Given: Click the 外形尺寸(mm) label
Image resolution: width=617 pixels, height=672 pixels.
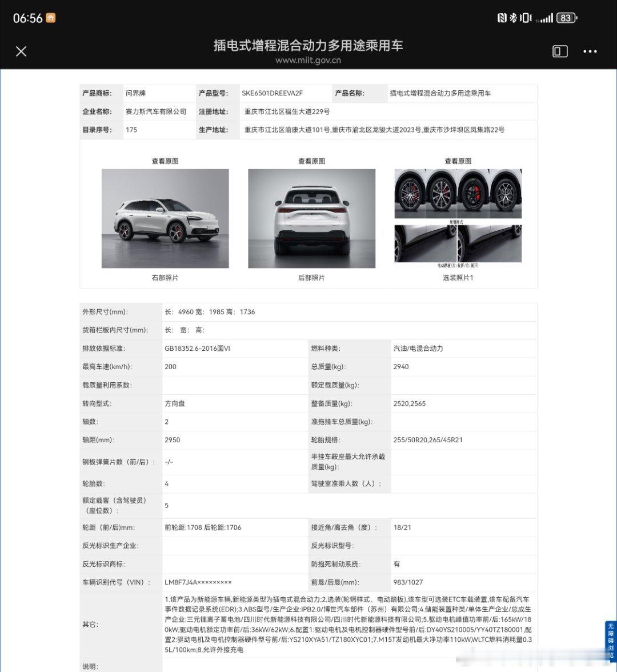Looking at the screenshot, I should click(x=105, y=312).
